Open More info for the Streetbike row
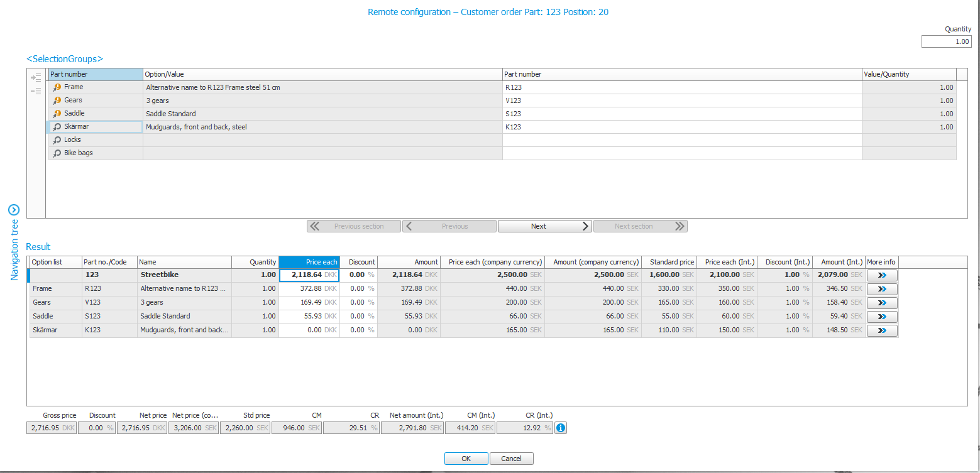 point(881,275)
